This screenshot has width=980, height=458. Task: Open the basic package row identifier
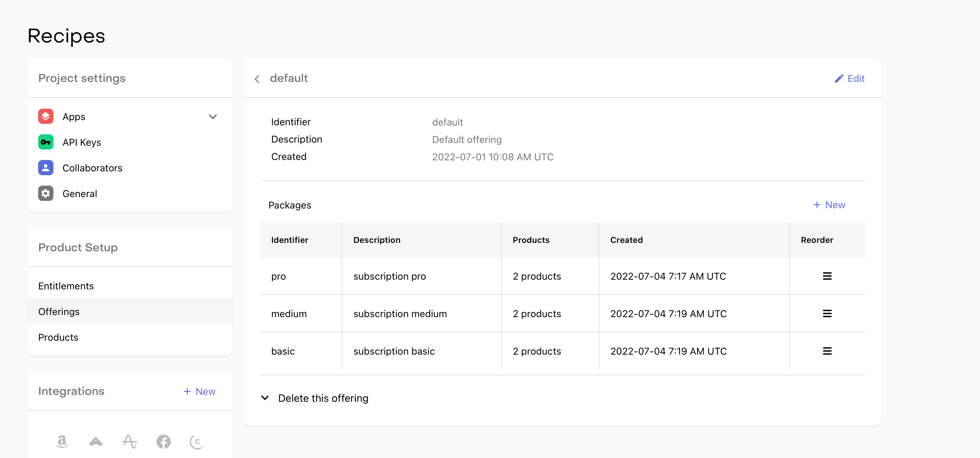pyautogui.click(x=283, y=351)
